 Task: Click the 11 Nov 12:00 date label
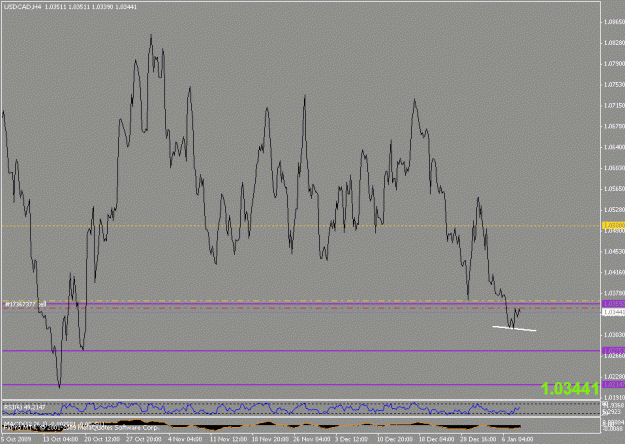point(227,440)
